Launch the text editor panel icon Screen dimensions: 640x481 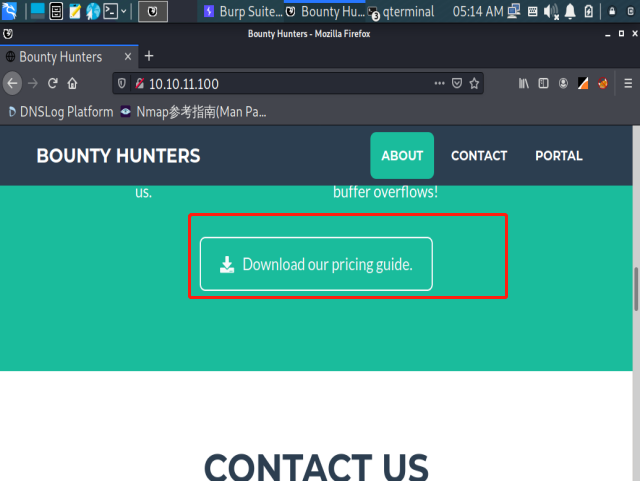[75, 11]
